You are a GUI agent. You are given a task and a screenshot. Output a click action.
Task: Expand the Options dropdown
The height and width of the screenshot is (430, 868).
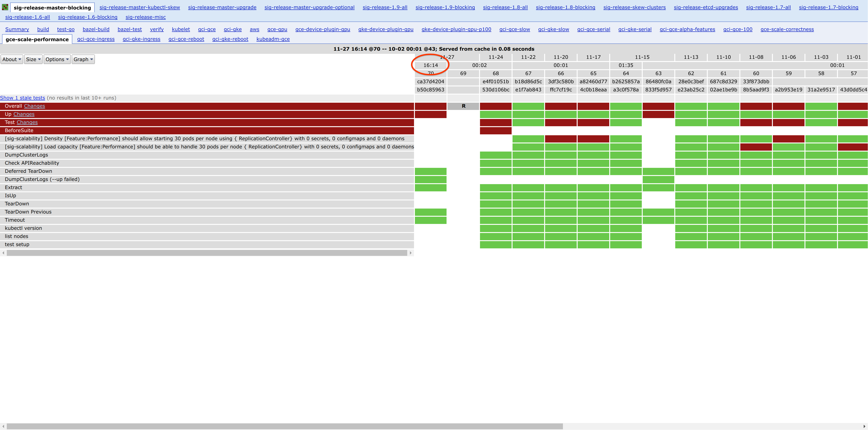point(57,59)
